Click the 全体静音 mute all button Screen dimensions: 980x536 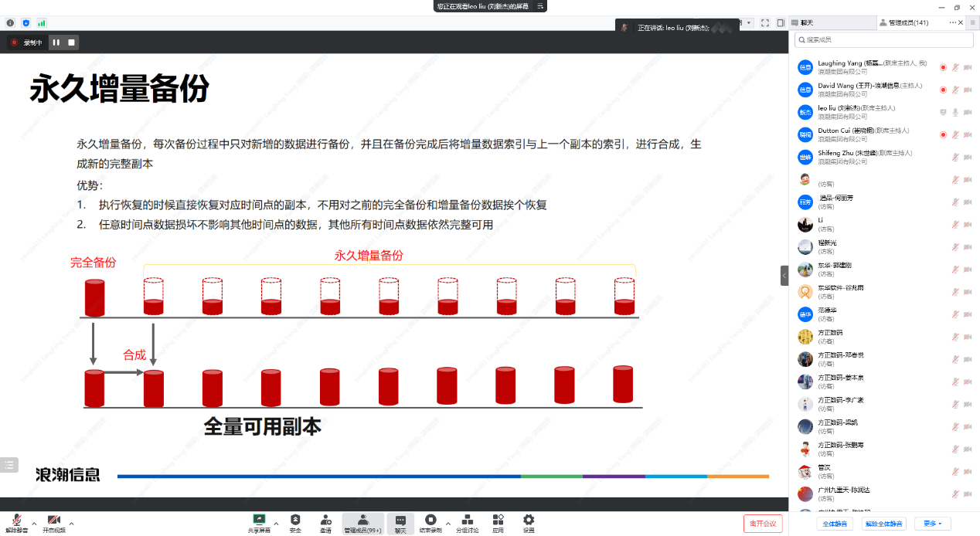[x=835, y=524]
